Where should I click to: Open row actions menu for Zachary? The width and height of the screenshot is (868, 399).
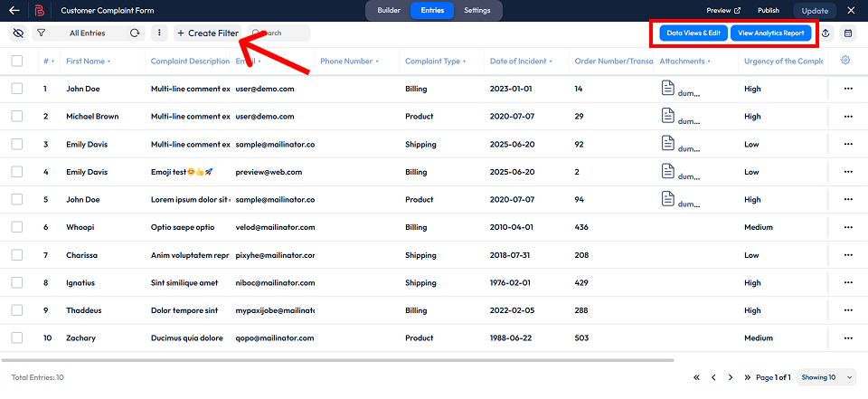pos(848,338)
